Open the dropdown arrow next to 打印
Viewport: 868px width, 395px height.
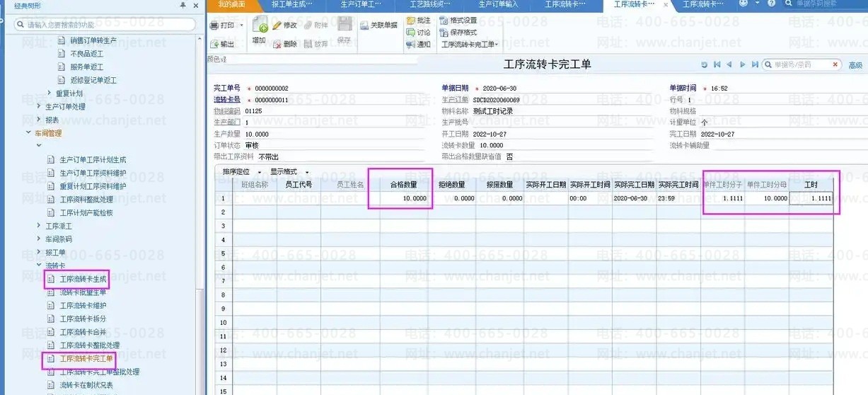241,25
